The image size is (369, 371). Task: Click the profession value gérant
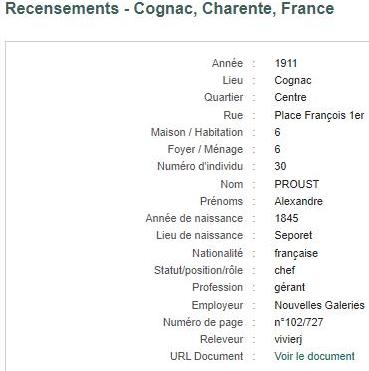click(289, 287)
